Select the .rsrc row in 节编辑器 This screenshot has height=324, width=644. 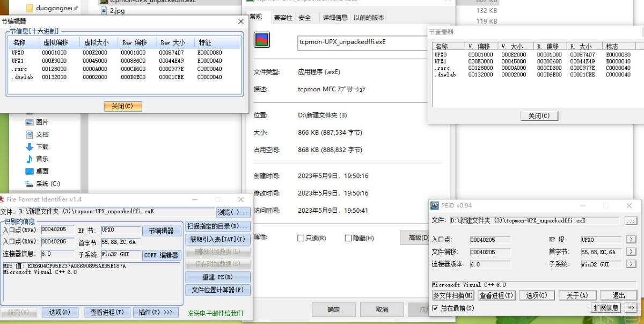point(125,69)
